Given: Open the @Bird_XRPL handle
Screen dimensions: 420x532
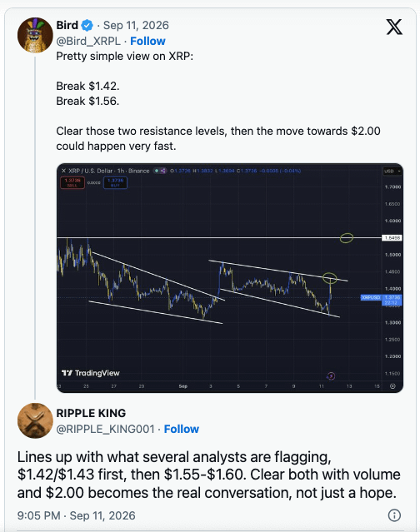Looking at the screenshot, I should click(88, 41).
